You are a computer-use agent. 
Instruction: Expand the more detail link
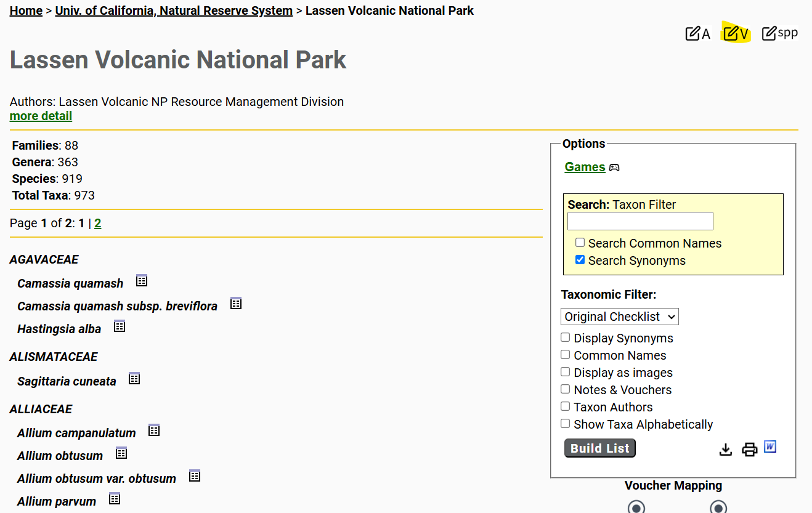point(41,116)
